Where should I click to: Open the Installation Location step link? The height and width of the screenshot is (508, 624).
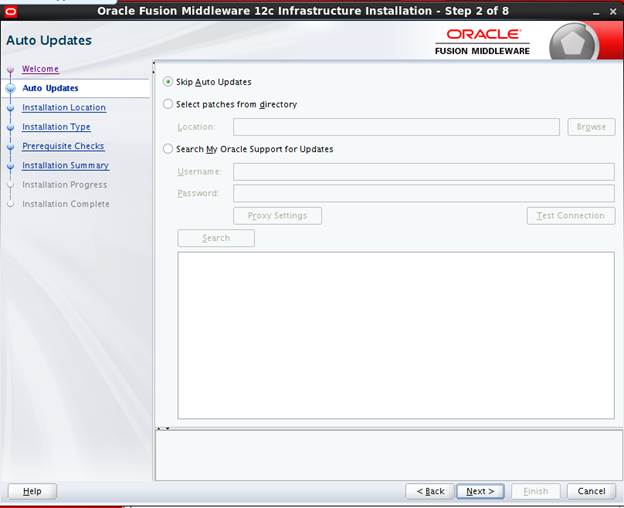pos(64,108)
